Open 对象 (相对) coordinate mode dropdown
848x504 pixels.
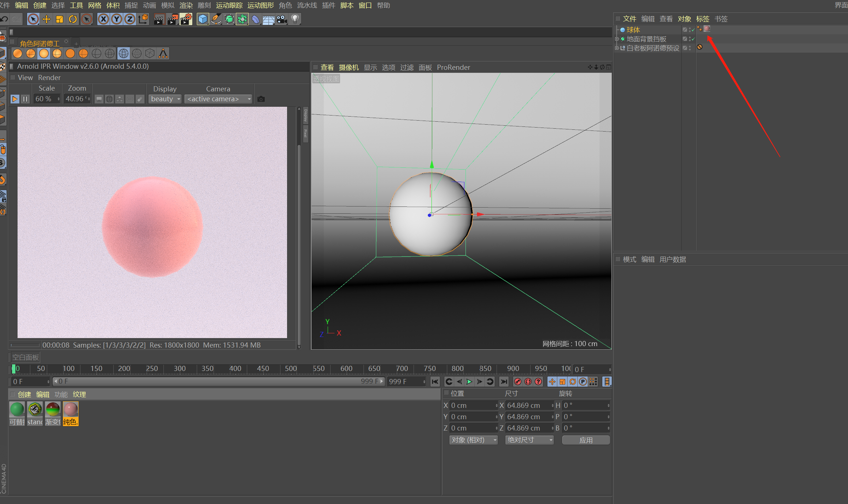point(474,440)
